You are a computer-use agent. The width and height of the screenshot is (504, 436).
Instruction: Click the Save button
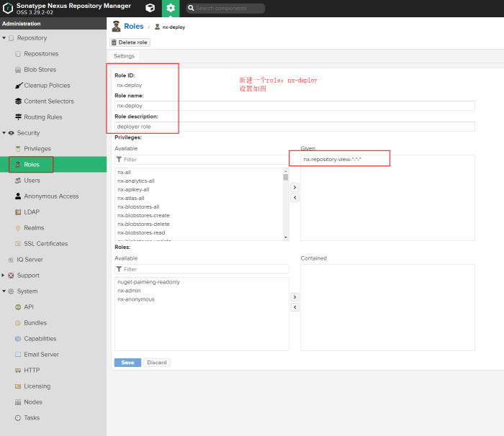pos(127,363)
